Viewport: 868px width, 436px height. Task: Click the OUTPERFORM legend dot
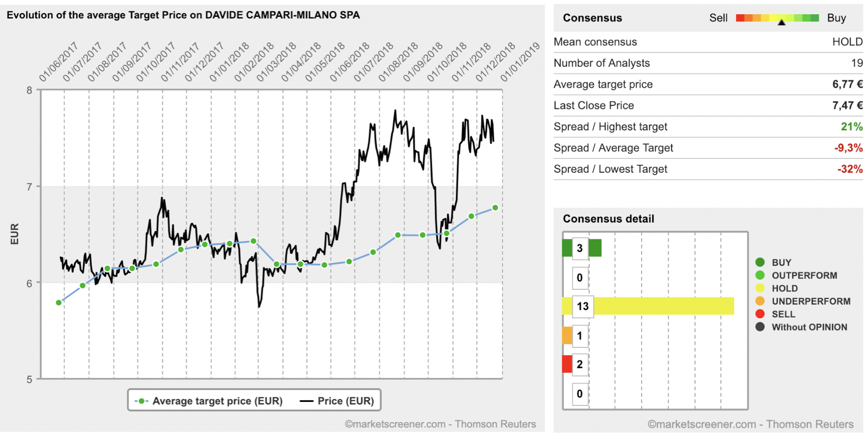pos(760,275)
